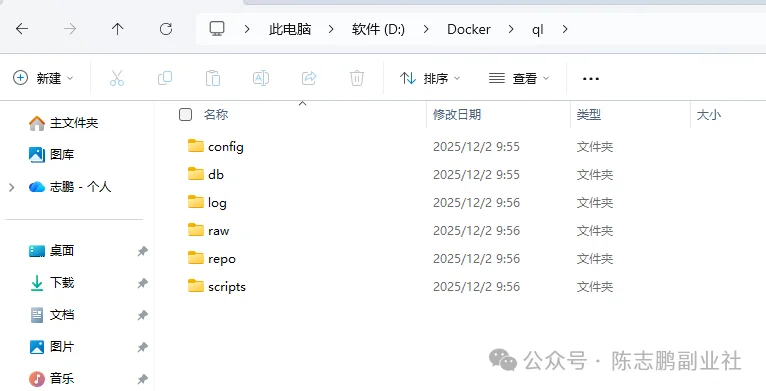Click the date in the repo row

476,259
